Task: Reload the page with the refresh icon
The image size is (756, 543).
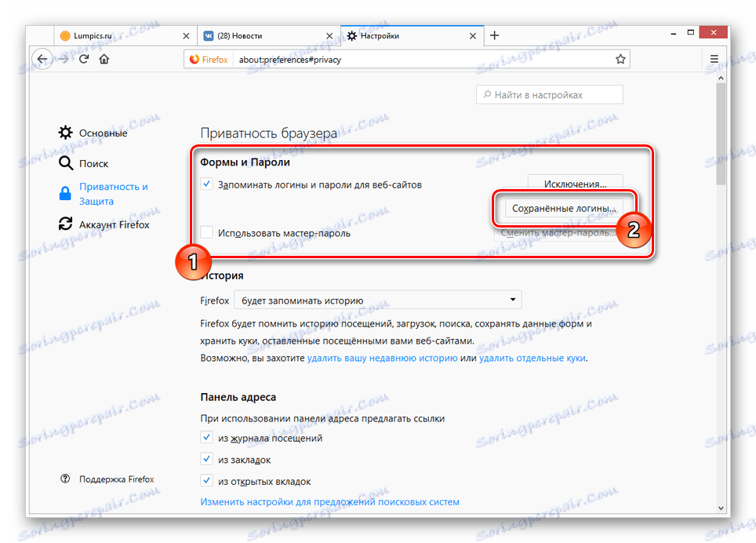Action: [84, 59]
